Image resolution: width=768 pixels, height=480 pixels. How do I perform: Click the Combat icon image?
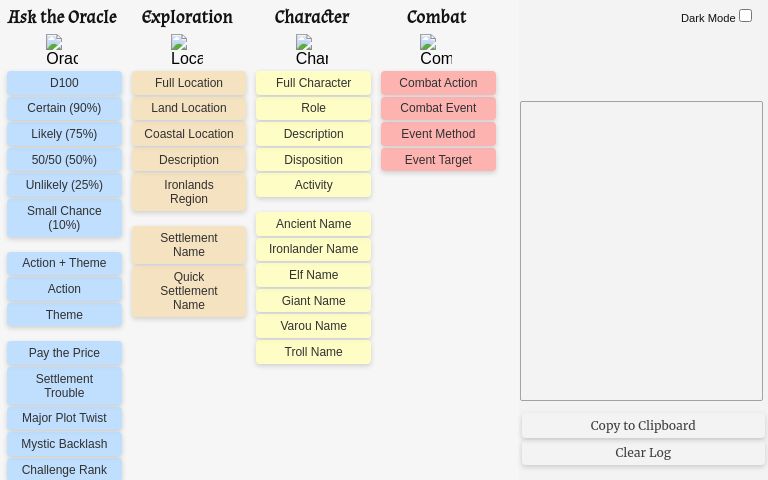point(436,50)
